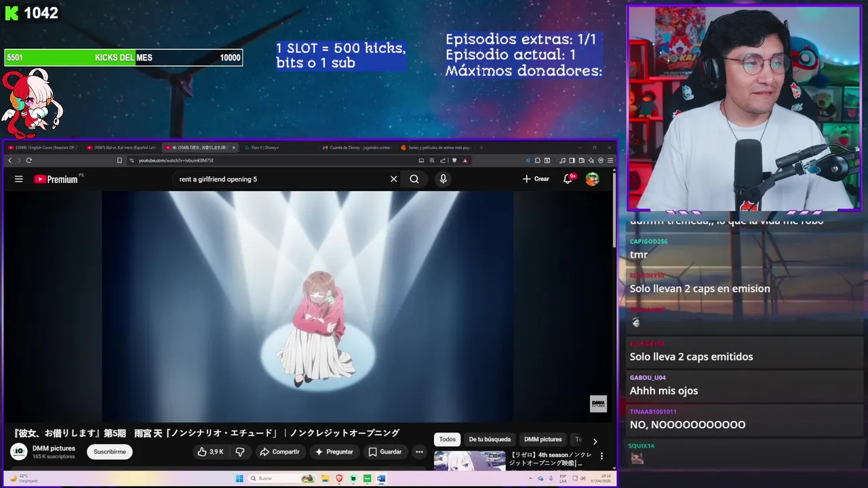Like the video with 3,9 K thumbs up

pos(210,451)
